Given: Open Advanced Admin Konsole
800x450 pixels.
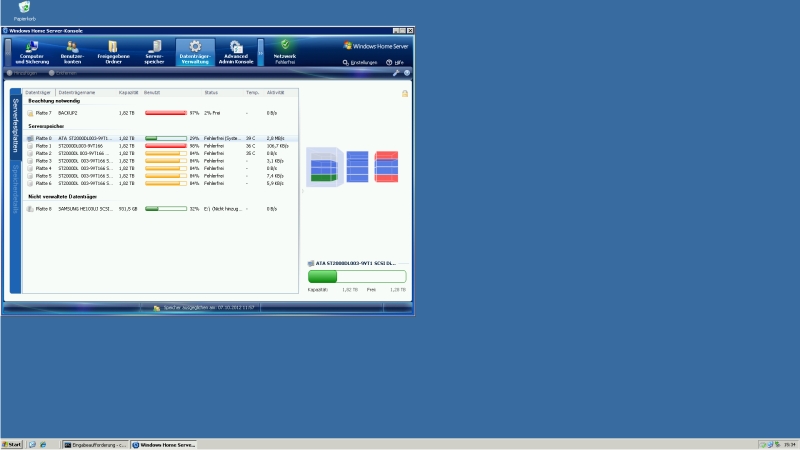Looking at the screenshot, I should (x=236, y=52).
